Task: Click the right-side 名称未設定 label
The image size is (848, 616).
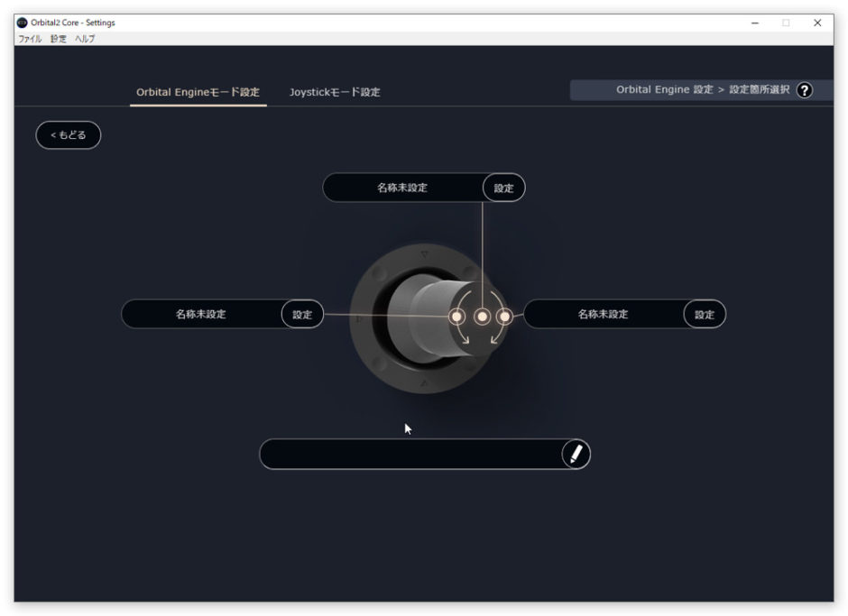Action: pyautogui.click(x=603, y=314)
